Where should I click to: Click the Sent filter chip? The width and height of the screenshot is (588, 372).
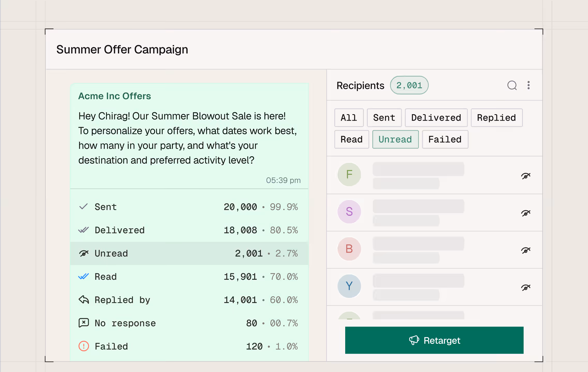(384, 118)
